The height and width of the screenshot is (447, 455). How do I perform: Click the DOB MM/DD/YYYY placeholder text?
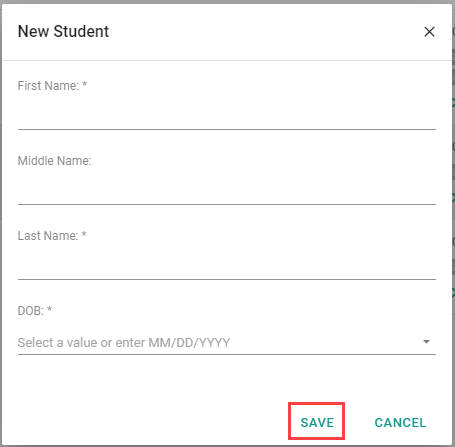click(x=124, y=343)
